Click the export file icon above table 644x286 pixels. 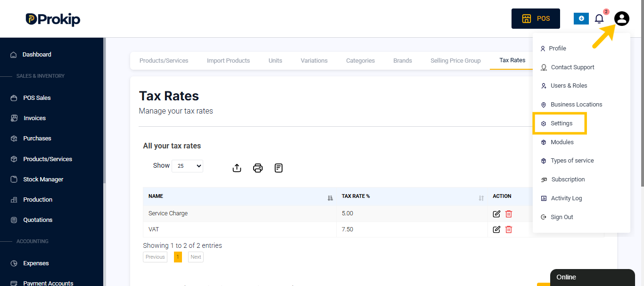pyautogui.click(x=237, y=168)
